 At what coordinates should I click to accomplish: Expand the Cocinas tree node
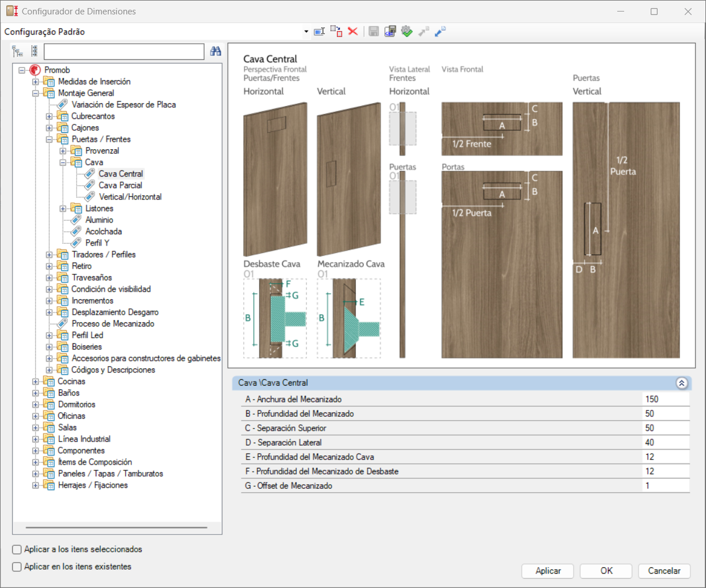[36, 382]
